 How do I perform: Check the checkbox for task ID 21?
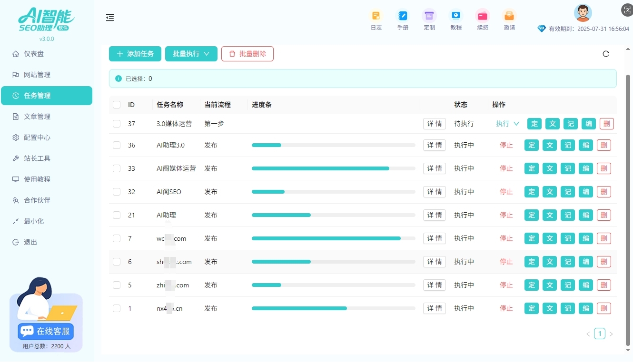117,215
